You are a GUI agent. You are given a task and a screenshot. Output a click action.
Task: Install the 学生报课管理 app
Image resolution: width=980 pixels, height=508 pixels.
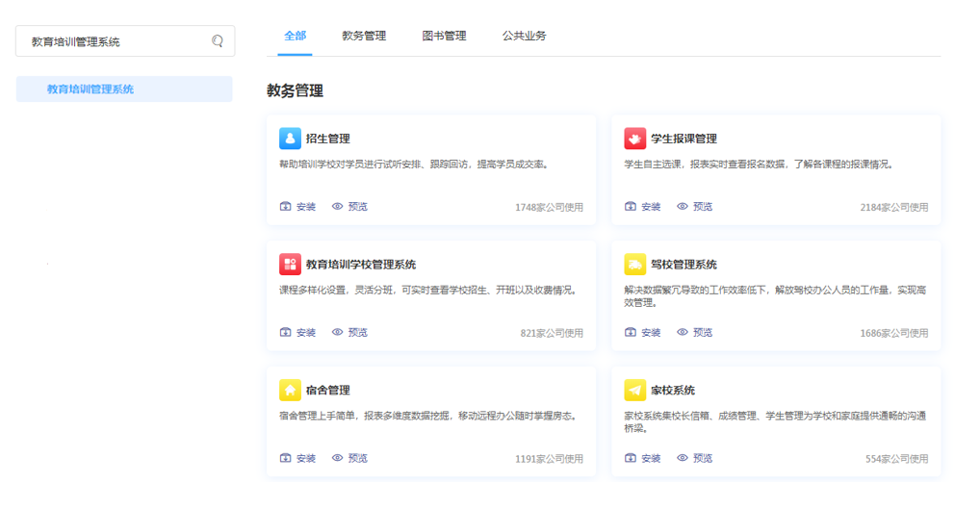pyautogui.click(x=643, y=207)
